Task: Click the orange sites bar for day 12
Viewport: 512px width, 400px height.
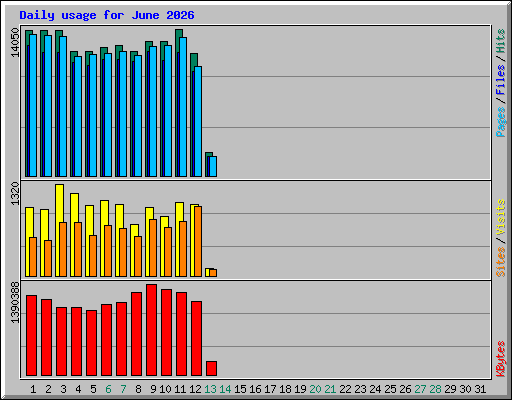Action: click(198, 241)
